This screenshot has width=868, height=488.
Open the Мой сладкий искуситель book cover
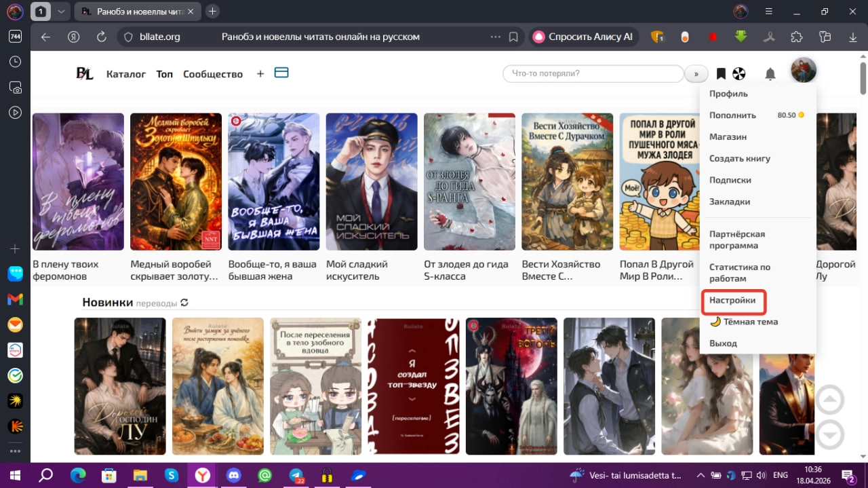[x=372, y=182]
